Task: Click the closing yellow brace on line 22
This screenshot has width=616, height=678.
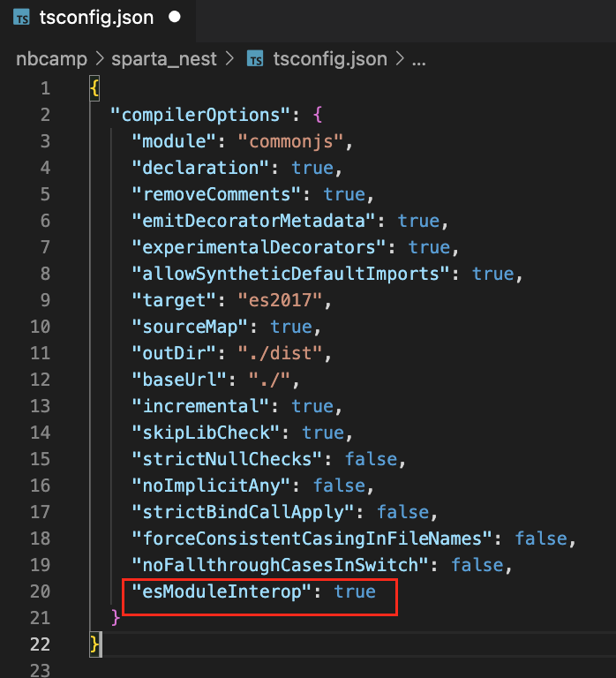Action: point(94,644)
